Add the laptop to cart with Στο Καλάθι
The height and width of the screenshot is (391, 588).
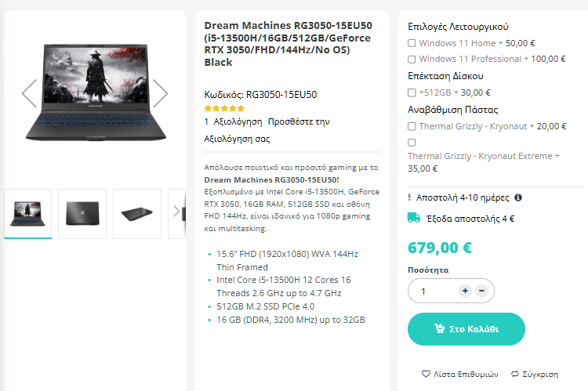pos(466,329)
